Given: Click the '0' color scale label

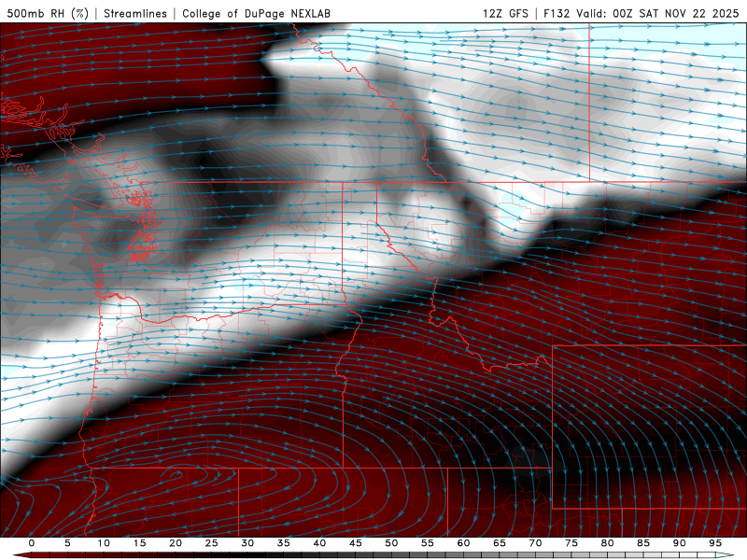Looking at the screenshot, I should (x=32, y=543).
